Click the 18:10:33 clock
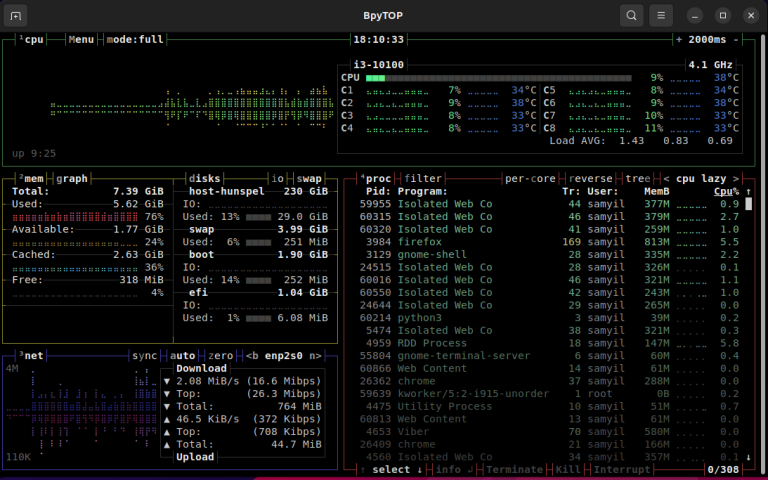Image resolution: width=768 pixels, height=480 pixels. (x=379, y=40)
